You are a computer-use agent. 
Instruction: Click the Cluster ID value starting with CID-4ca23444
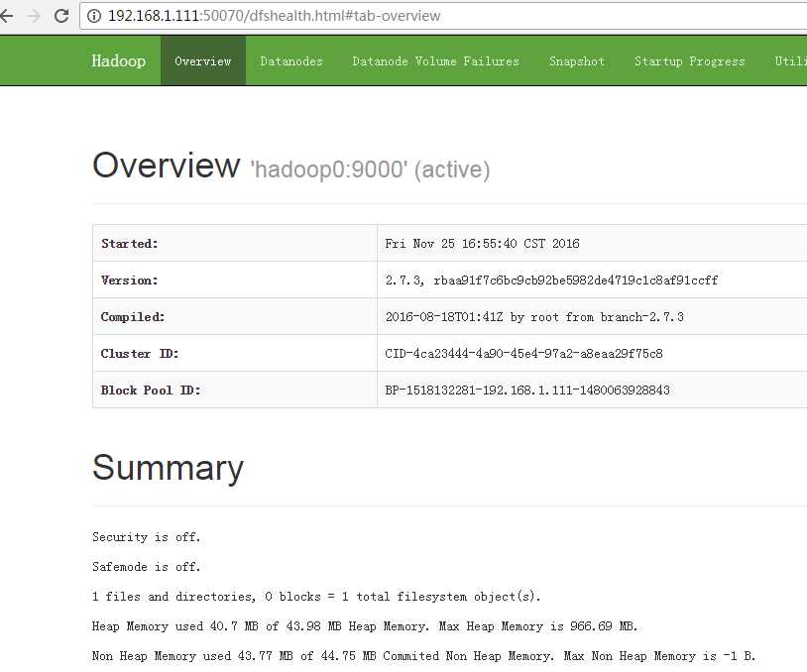[523, 354]
